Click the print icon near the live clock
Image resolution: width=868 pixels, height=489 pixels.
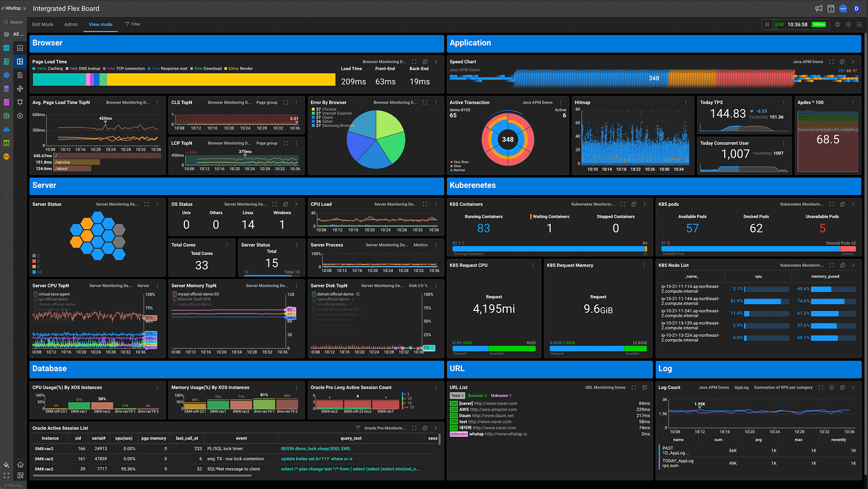click(x=837, y=24)
